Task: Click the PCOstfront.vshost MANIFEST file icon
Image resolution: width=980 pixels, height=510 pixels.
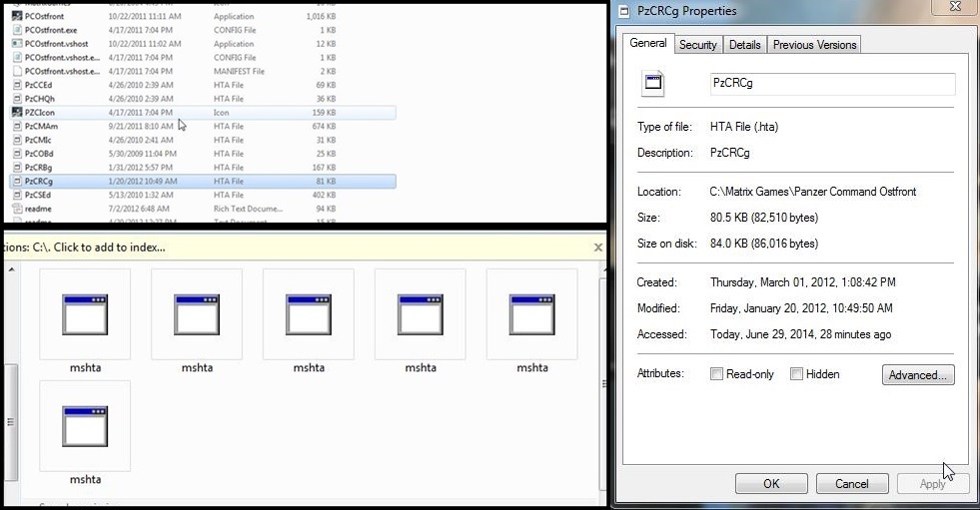Action: coord(17,71)
